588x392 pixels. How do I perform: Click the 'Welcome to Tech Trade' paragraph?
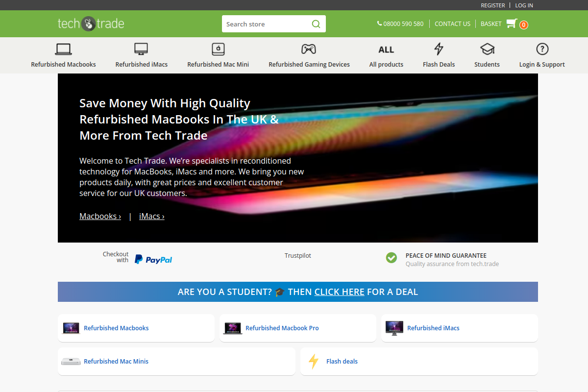(192, 177)
